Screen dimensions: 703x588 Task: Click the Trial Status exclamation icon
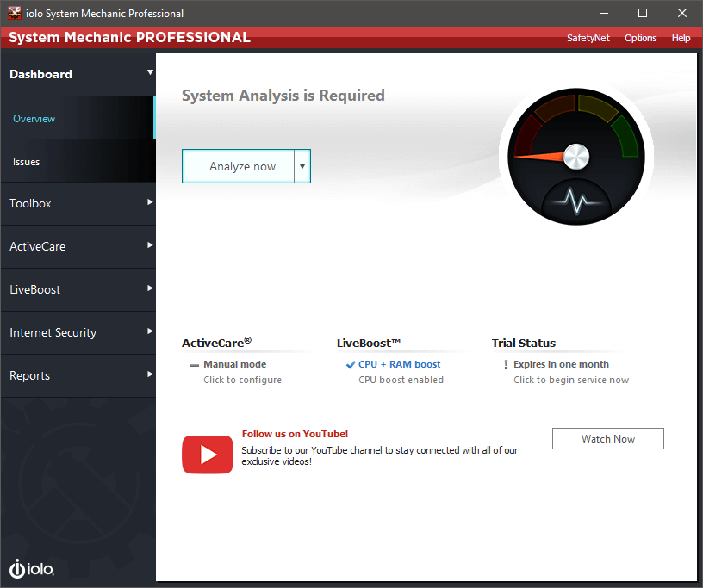(x=506, y=365)
